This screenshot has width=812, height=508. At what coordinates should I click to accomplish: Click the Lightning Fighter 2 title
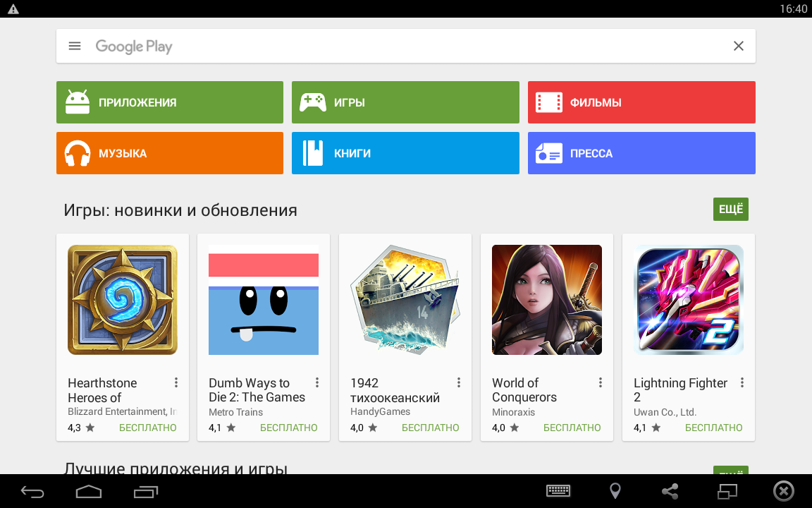(680, 390)
